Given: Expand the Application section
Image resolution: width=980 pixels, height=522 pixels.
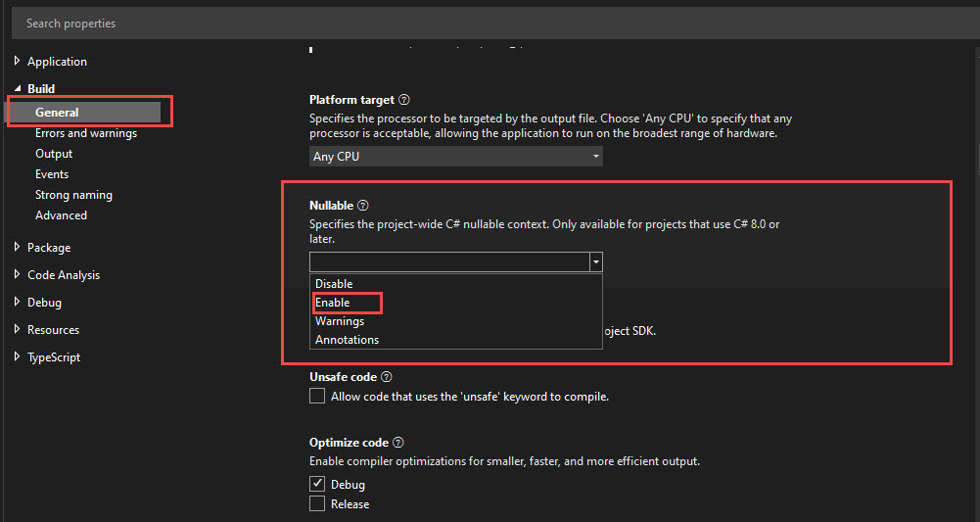Looking at the screenshot, I should tap(18, 62).
